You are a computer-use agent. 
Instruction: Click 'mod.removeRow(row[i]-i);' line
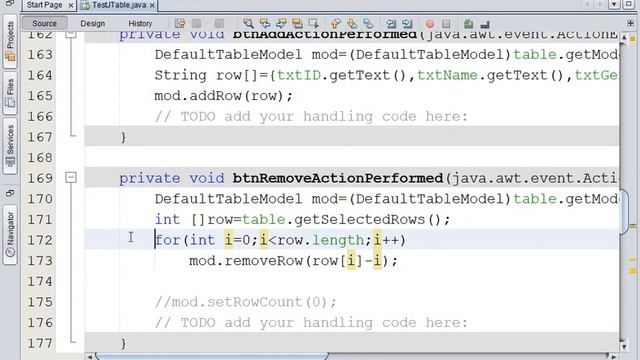tap(293, 261)
